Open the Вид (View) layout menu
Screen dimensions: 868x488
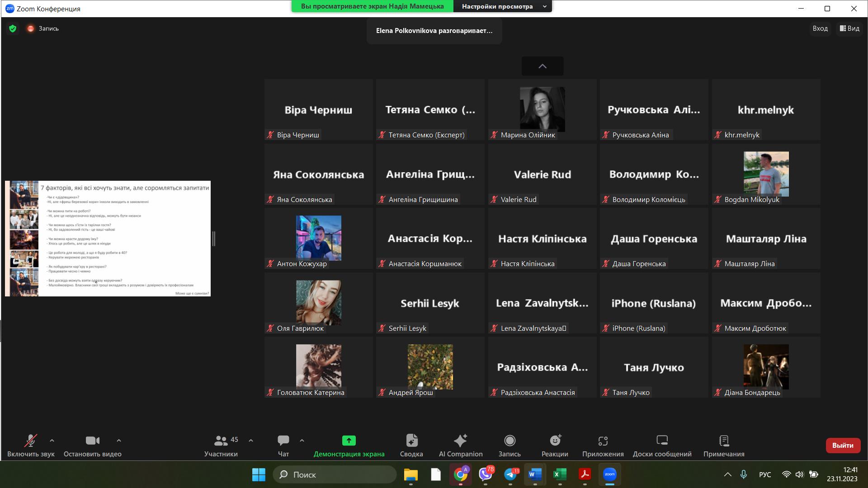[849, 28]
